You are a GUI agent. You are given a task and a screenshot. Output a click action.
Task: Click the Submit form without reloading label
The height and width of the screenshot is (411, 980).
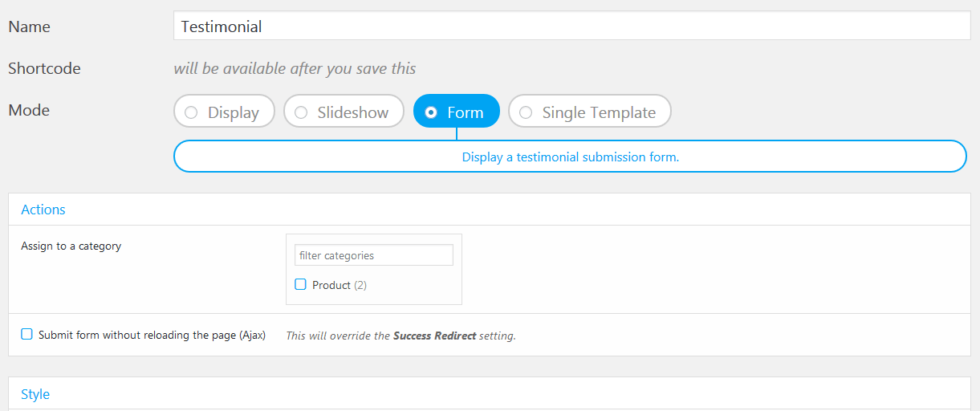152,335
